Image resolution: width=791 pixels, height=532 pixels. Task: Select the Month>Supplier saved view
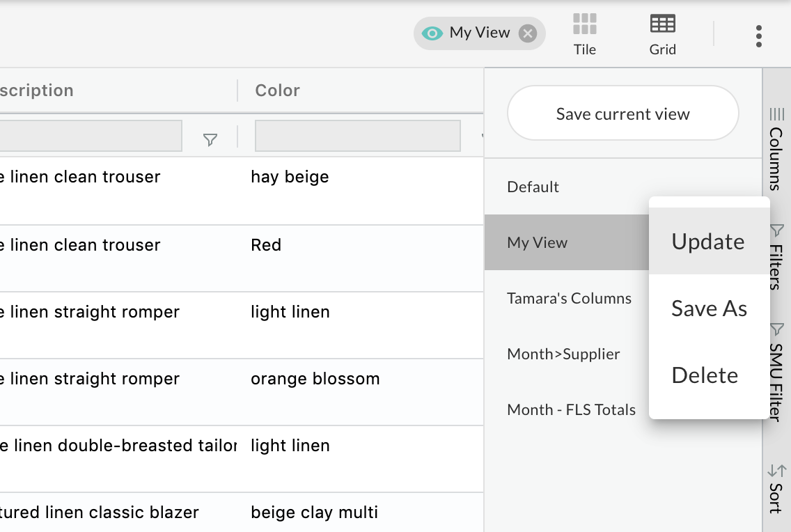pyautogui.click(x=567, y=354)
